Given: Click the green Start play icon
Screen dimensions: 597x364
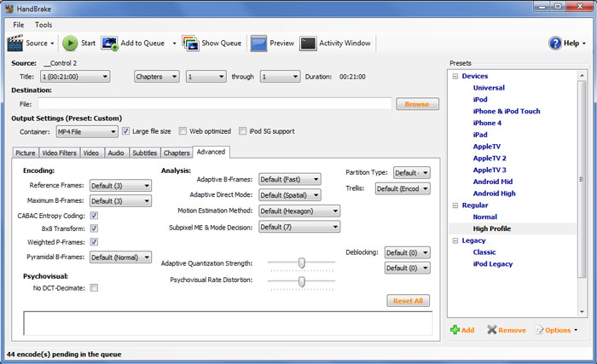Looking at the screenshot, I should (70, 43).
